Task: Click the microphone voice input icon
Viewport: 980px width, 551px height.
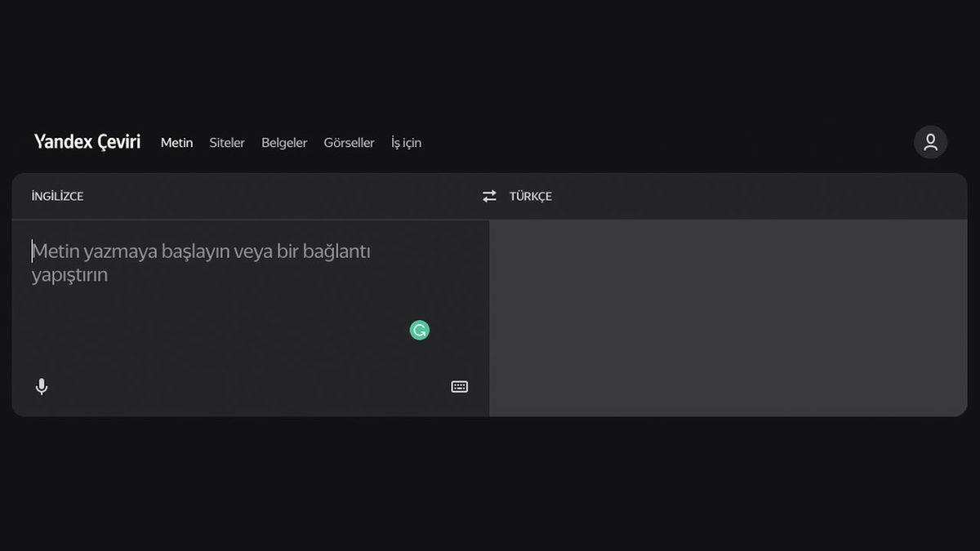Action: tap(42, 387)
